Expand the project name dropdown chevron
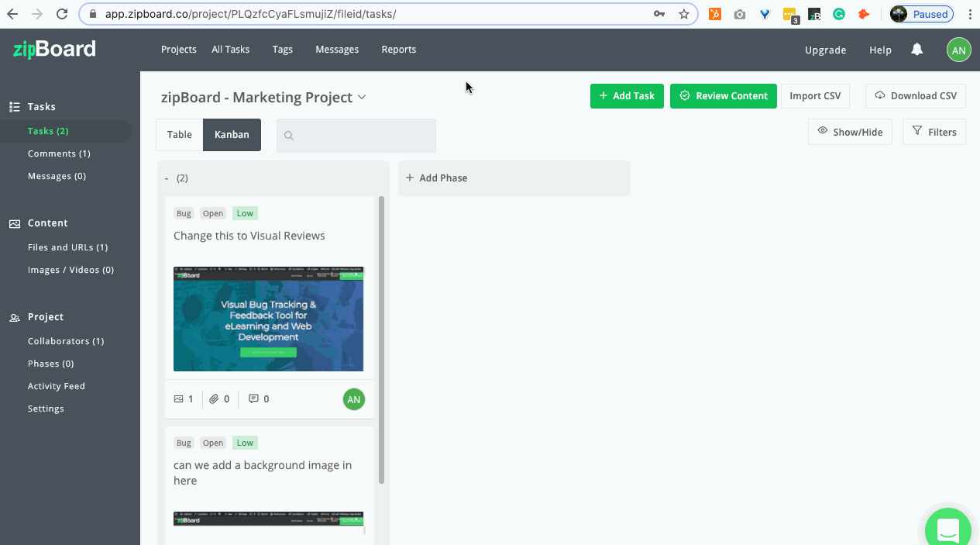The image size is (980, 545). pyautogui.click(x=361, y=98)
